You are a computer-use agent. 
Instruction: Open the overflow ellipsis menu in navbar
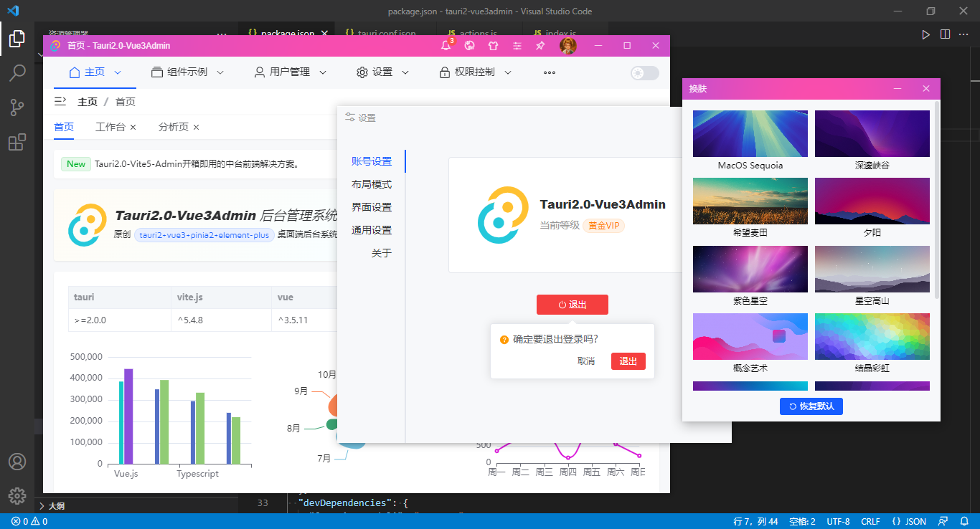point(549,72)
